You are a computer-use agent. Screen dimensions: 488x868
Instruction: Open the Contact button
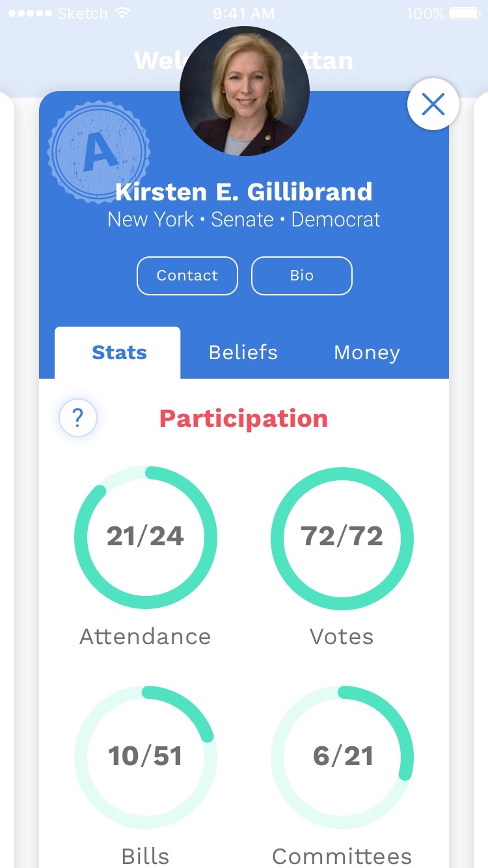pos(187,276)
